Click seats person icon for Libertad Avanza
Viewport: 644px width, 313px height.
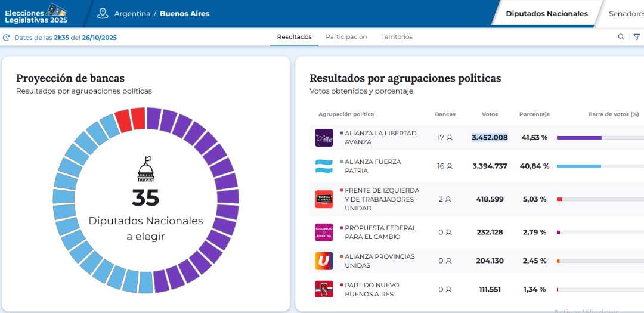tap(450, 138)
